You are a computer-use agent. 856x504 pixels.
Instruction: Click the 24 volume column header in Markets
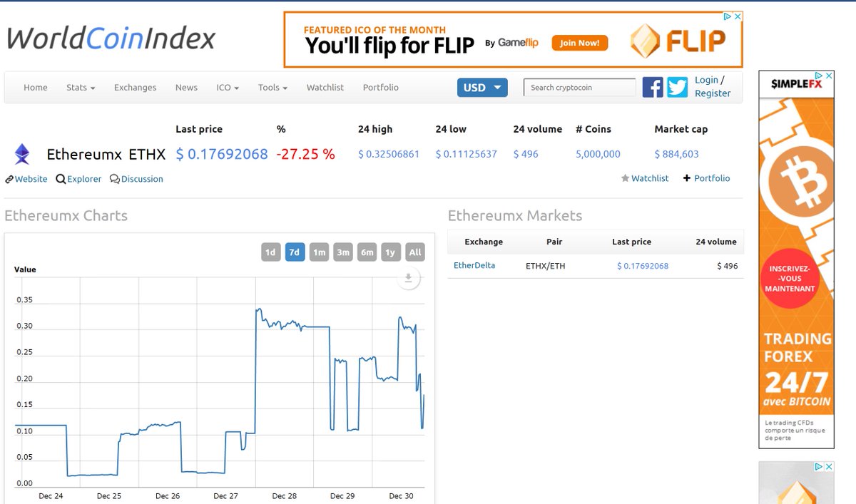click(716, 242)
